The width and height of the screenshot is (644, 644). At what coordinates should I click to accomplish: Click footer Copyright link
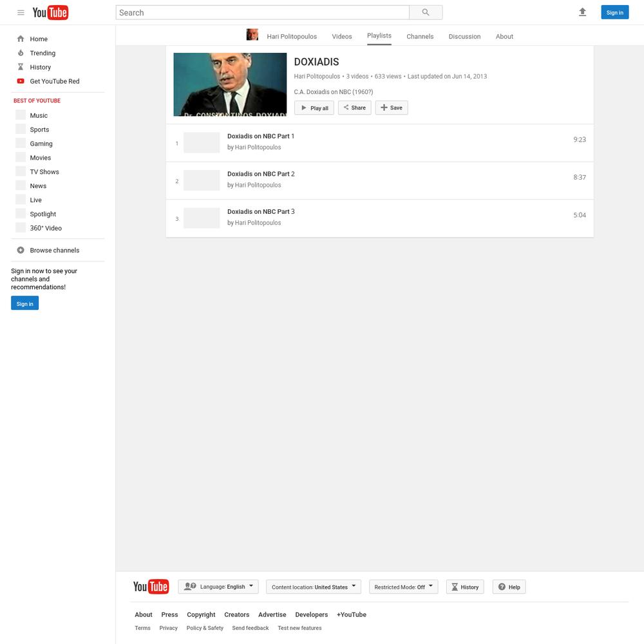pos(201,614)
